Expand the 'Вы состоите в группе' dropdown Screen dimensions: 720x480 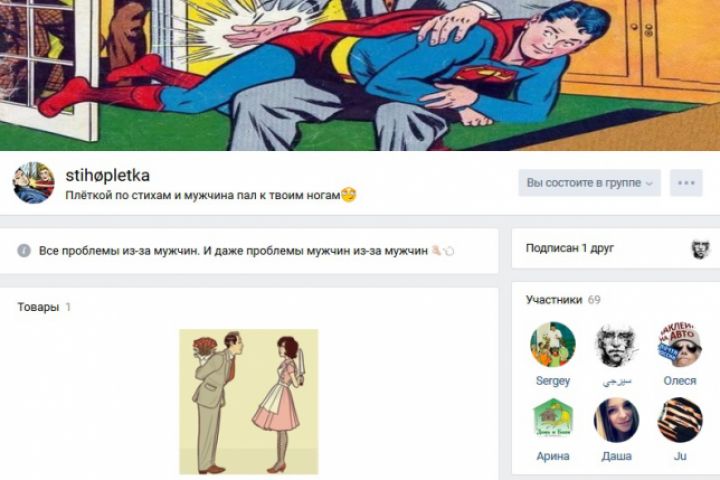590,183
